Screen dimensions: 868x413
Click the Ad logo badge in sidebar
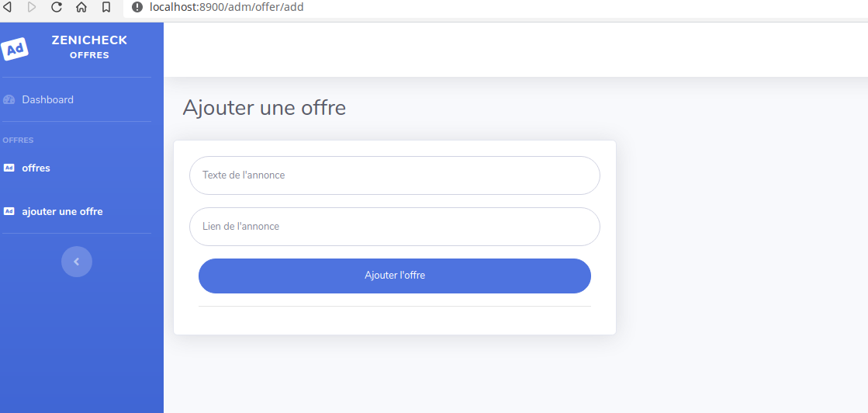click(15, 49)
